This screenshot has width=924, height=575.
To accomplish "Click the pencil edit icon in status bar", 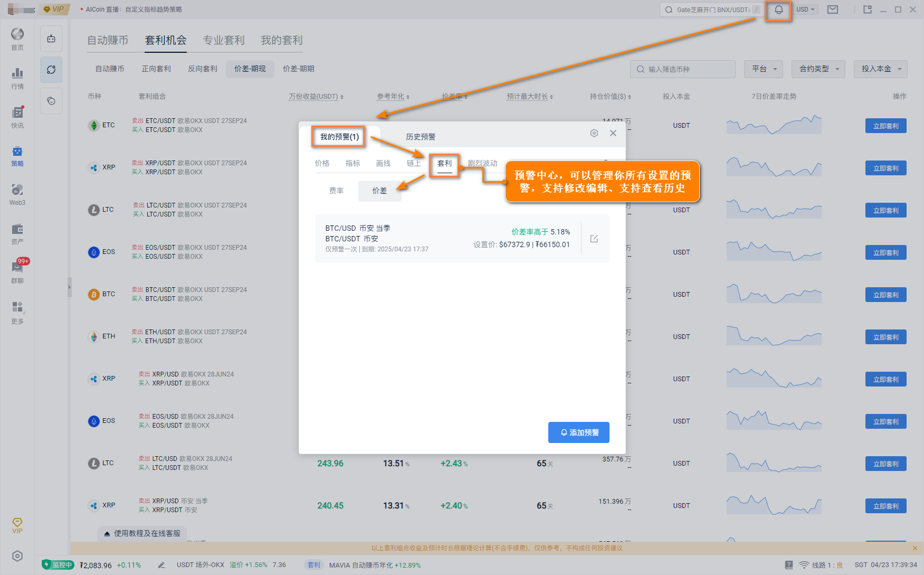I will (x=161, y=565).
